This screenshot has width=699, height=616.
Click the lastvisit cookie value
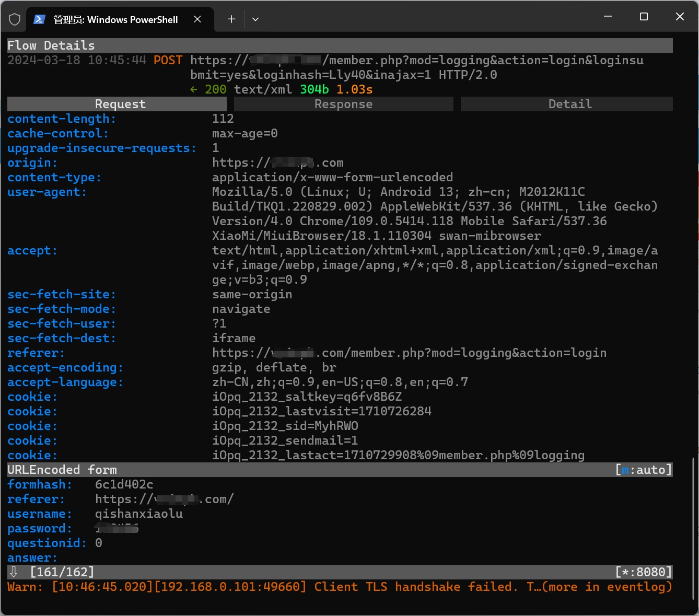[322, 411]
